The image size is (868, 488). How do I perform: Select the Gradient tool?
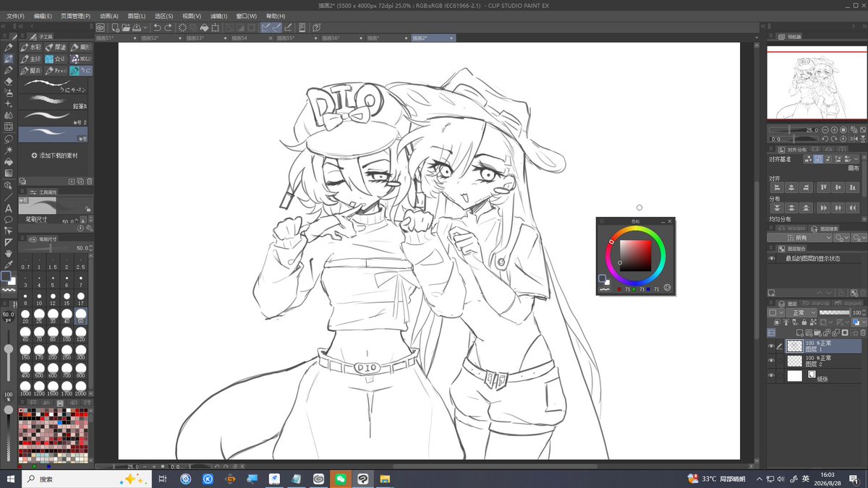(8, 173)
